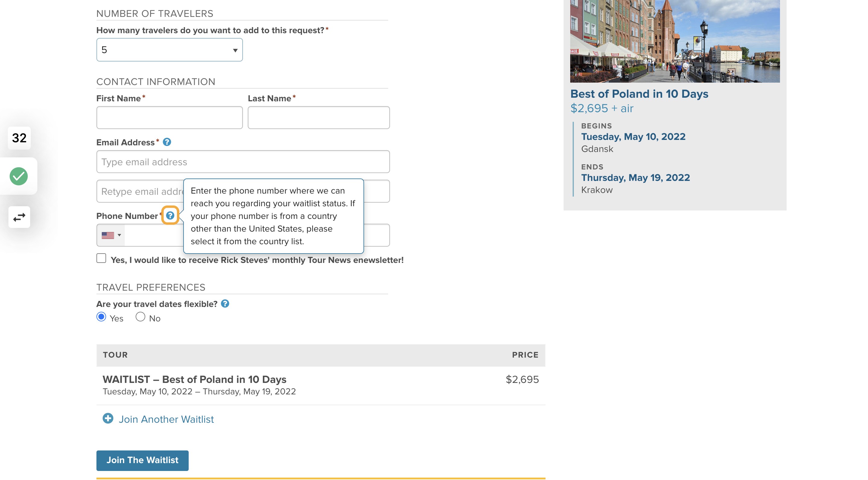This screenshot has height=480, width=868.
Task: Click the swap arrows icon in sidebar
Action: point(19,217)
